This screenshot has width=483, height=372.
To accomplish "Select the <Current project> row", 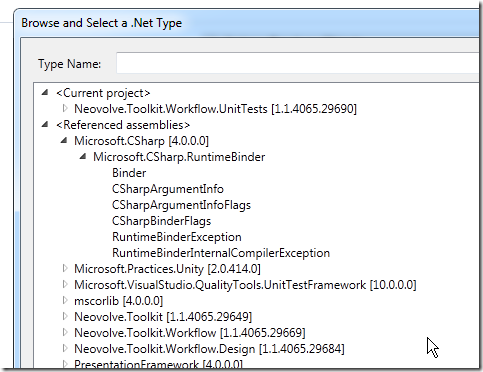I will coord(103,93).
